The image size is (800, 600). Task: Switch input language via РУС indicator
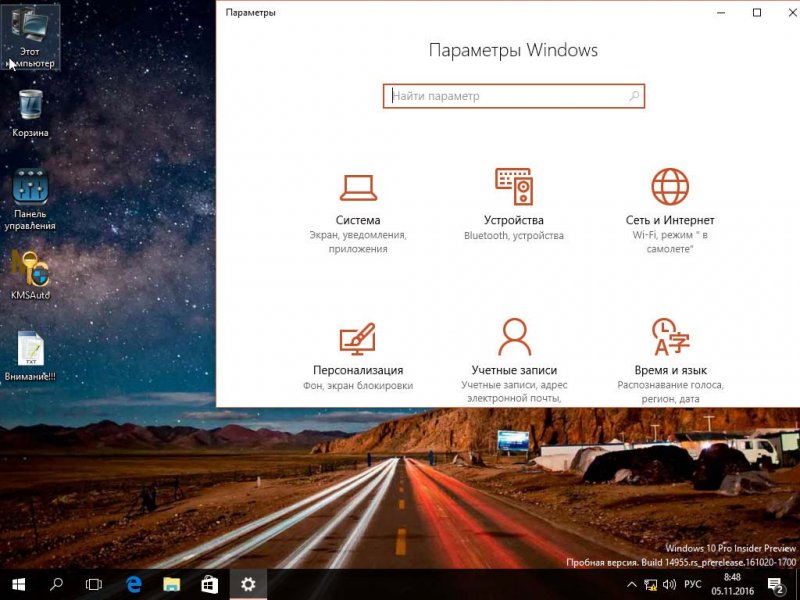(x=692, y=585)
